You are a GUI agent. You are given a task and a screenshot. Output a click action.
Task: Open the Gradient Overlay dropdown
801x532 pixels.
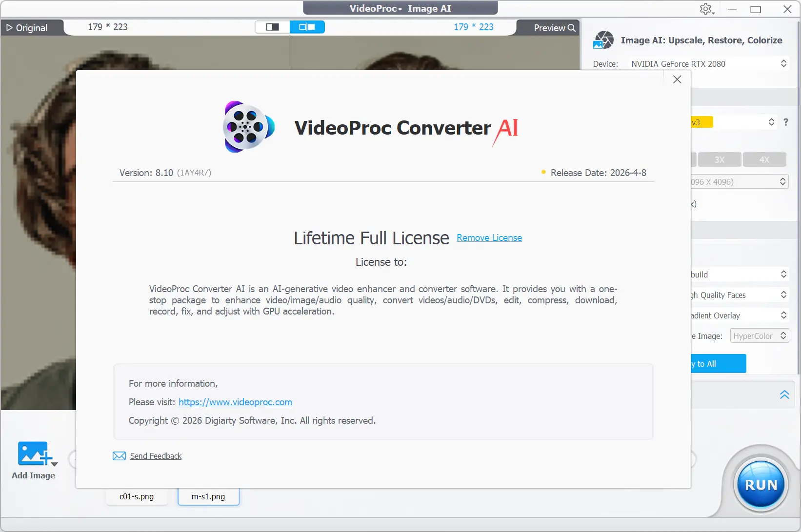(x=739, y=315)
